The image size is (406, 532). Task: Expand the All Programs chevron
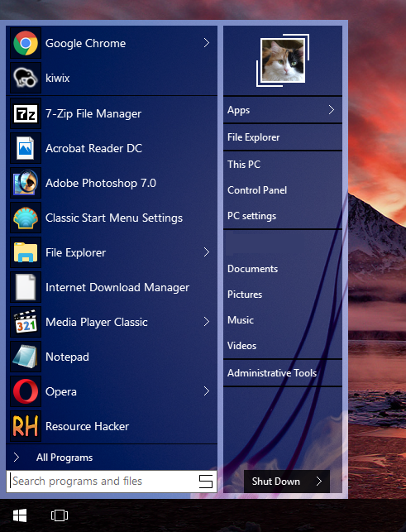pos(17,458)
